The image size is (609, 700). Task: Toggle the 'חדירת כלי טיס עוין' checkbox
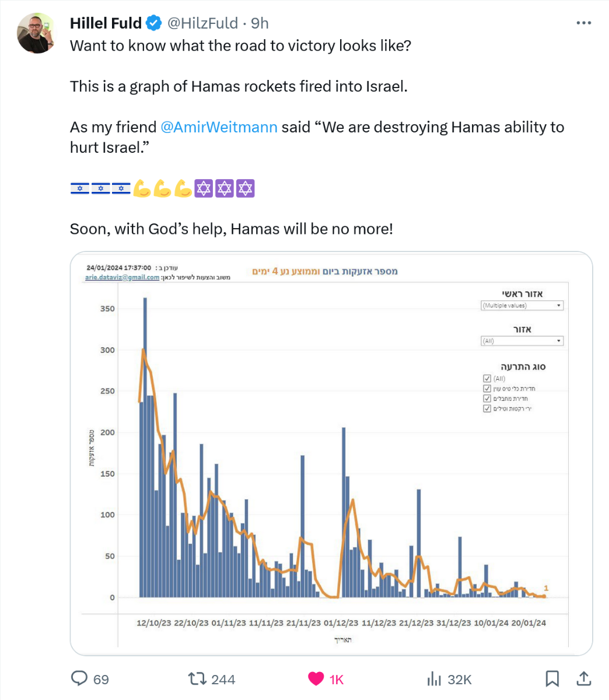(x=487, y=388)
